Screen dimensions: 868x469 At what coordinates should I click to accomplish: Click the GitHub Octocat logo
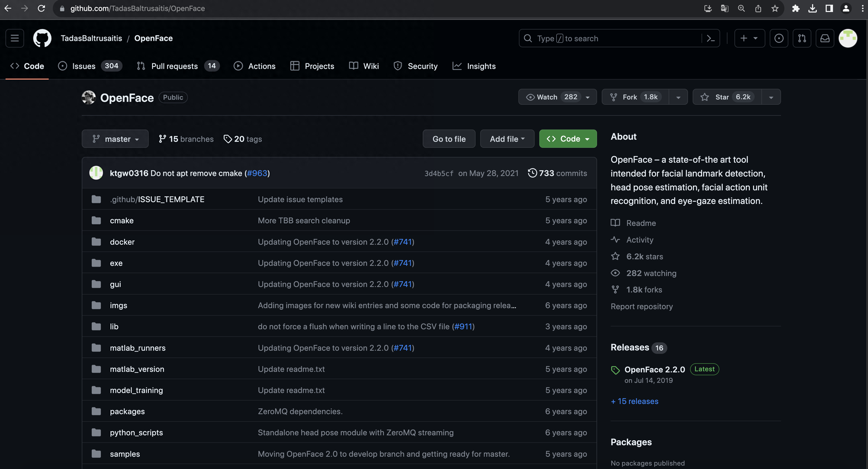[42, 38]
